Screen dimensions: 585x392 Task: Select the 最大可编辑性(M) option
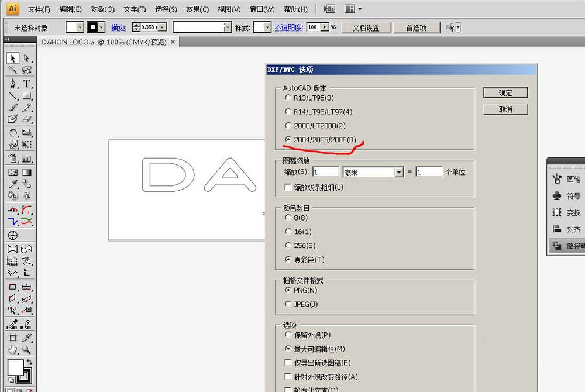click(x=288, y=349)
